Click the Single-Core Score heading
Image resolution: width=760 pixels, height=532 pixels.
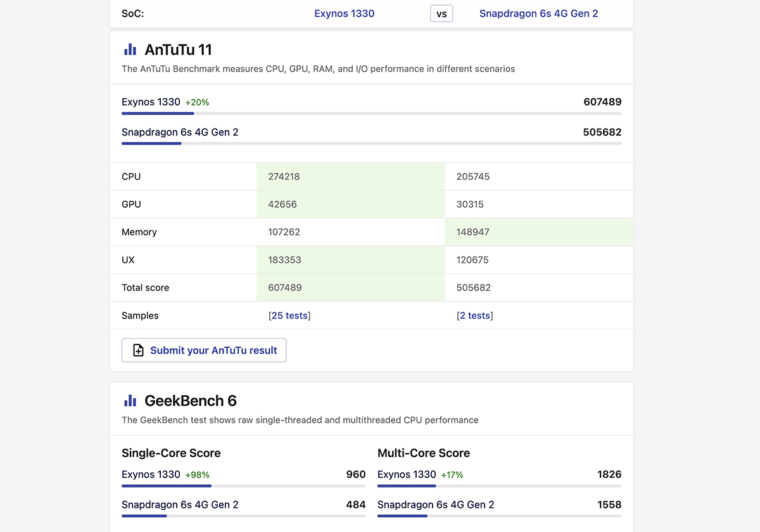171,453
